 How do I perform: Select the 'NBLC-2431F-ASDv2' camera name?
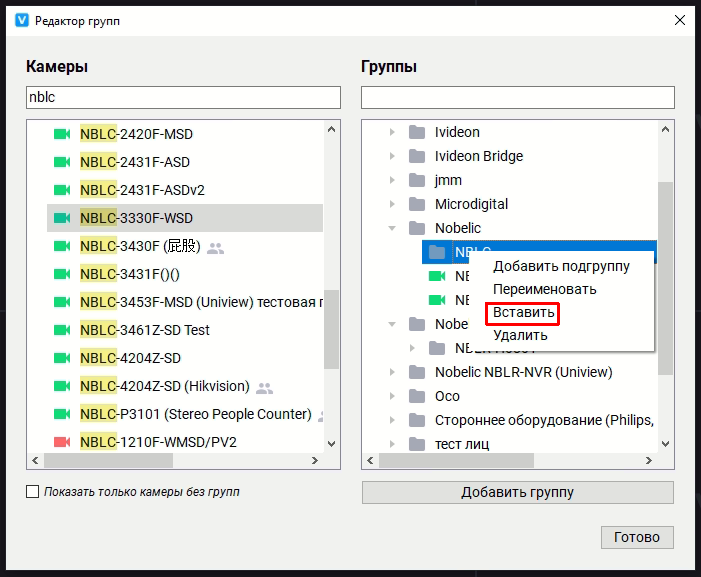click(142, 190)
